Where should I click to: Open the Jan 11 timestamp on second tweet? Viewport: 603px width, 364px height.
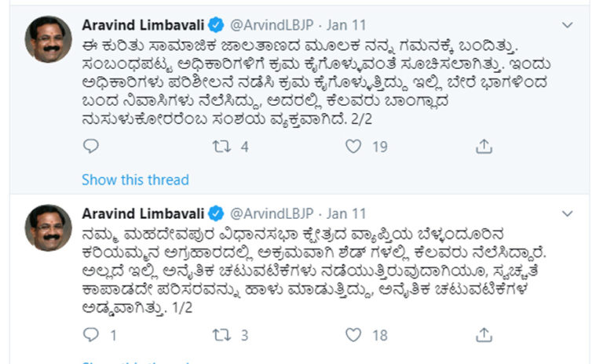345,213
